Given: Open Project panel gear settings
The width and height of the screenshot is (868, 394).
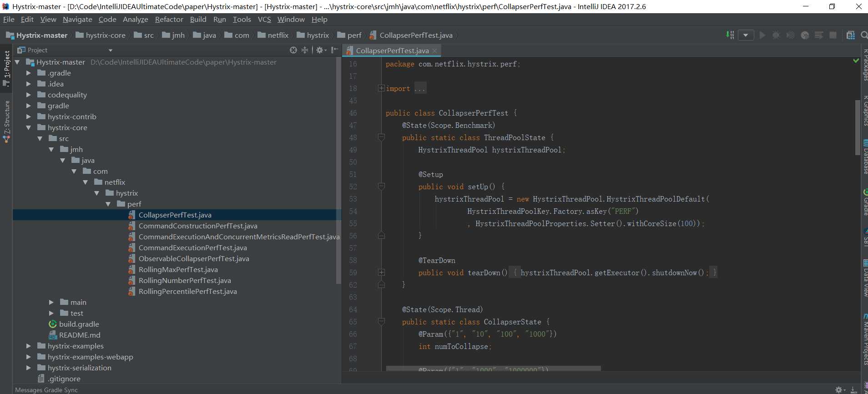Looking at the screenshot, I should (x=321, y=50).
